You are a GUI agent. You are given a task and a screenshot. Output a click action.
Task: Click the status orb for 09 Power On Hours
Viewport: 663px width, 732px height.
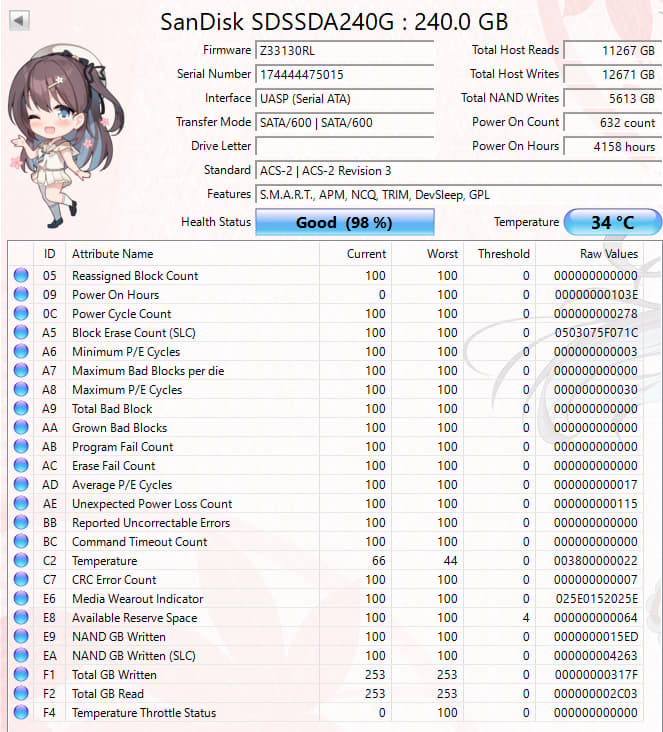pos(21,295)
